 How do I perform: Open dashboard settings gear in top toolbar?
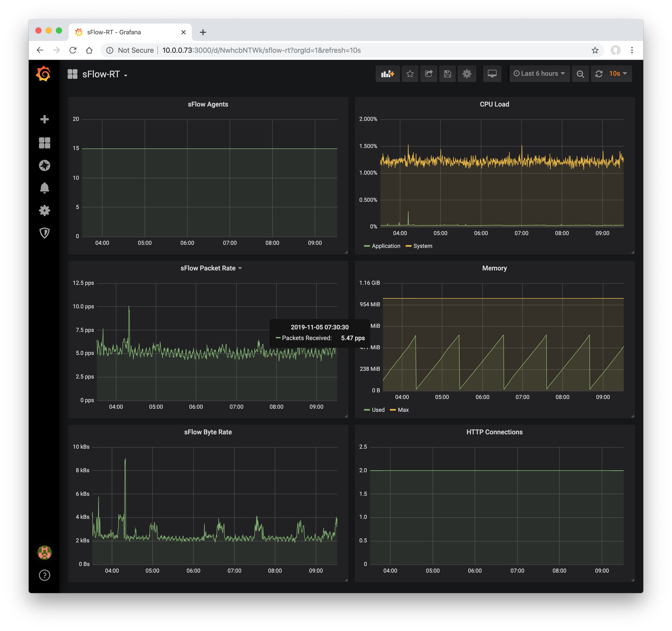pos(466,74)
